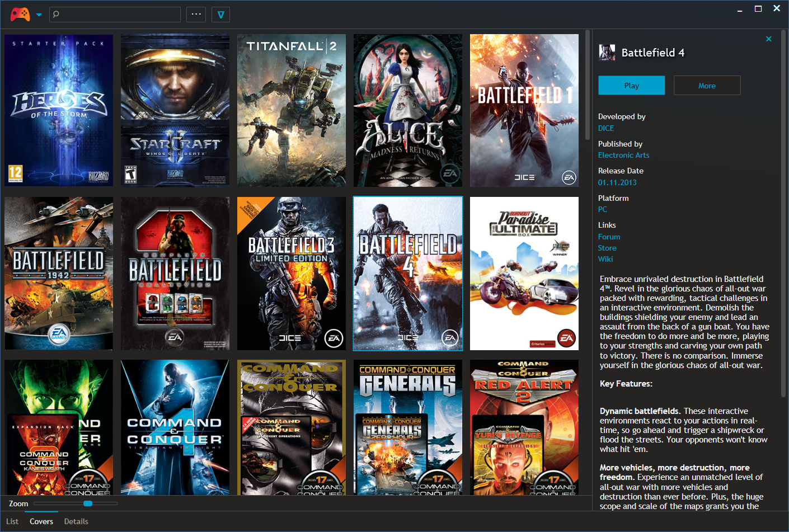Select Alice Madness Returns cover
This screenshot has height=532, width=789.
tap(408, 111)
